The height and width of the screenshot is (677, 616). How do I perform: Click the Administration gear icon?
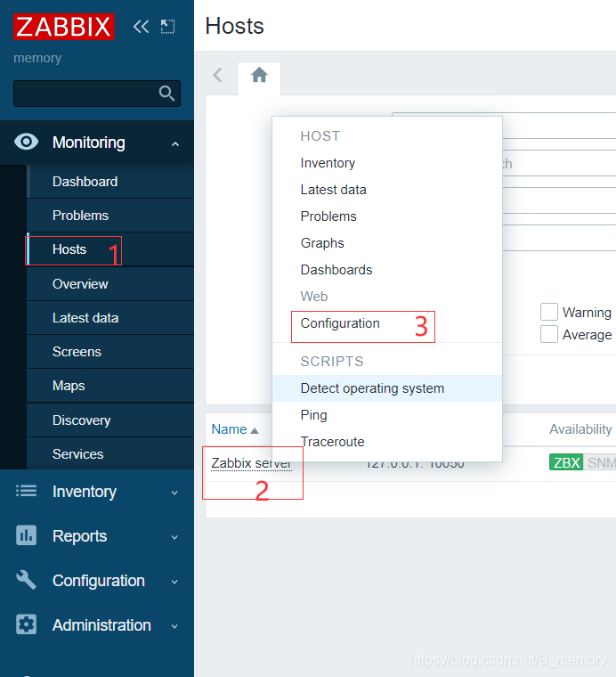[27, 624]
